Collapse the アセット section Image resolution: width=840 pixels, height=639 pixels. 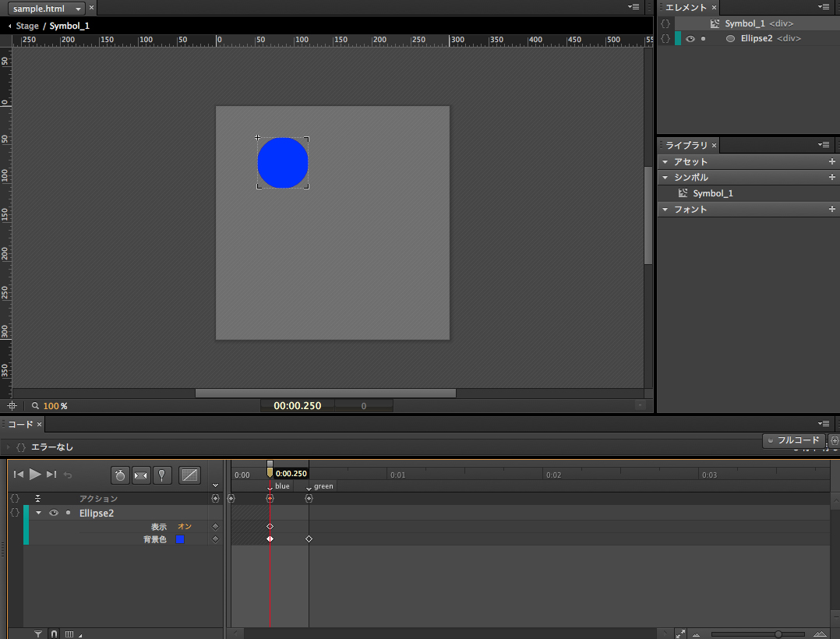tap(665, 162)
